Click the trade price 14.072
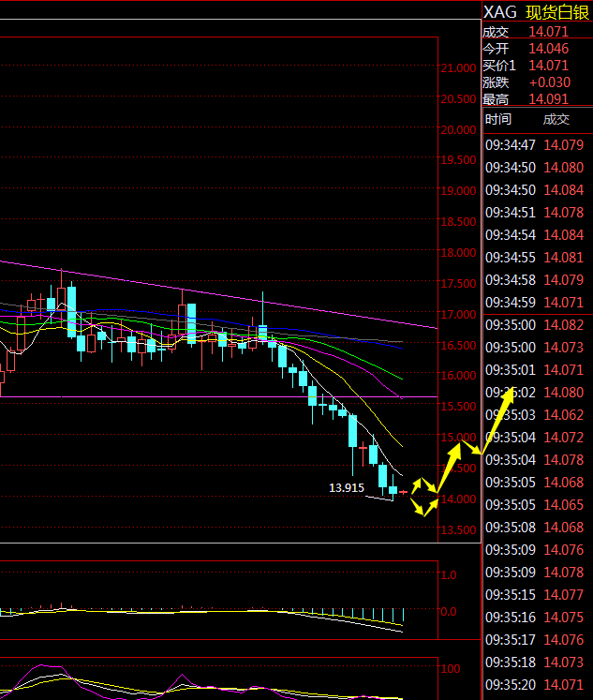The image size is (593, 700). [564, 438]
